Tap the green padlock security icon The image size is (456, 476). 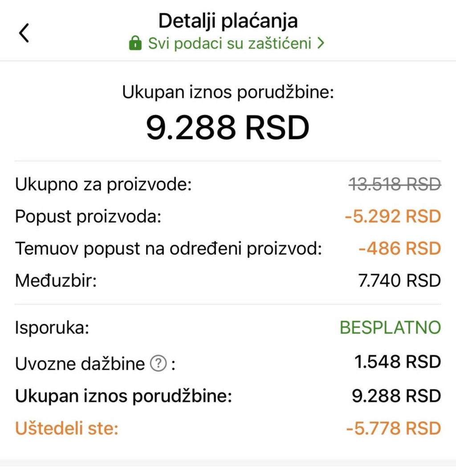[135, 43]
